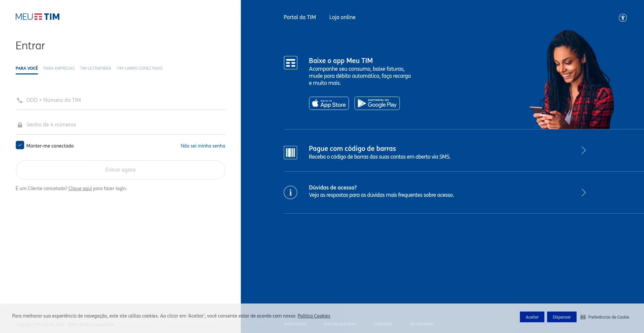Expand Dúvidas de acesso chevron
The width and height of the screenshot is (644, 333).
point(584,192)
